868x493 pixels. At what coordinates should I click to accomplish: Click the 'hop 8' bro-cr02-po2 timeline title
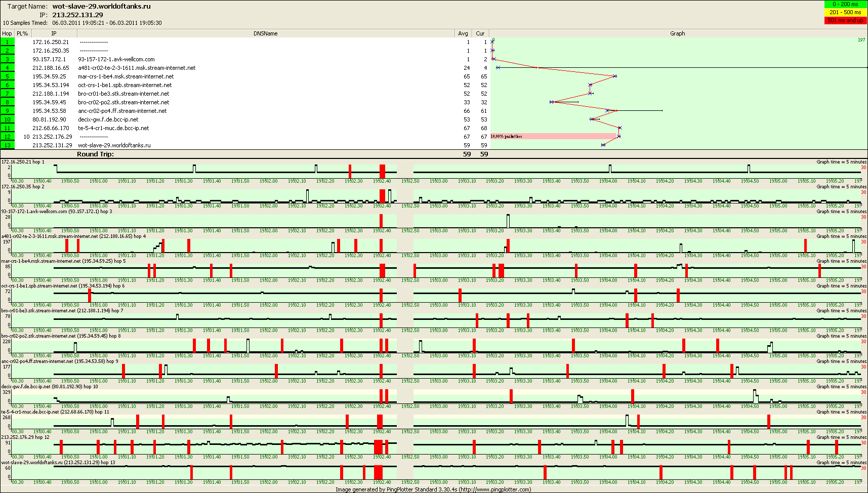61,336
